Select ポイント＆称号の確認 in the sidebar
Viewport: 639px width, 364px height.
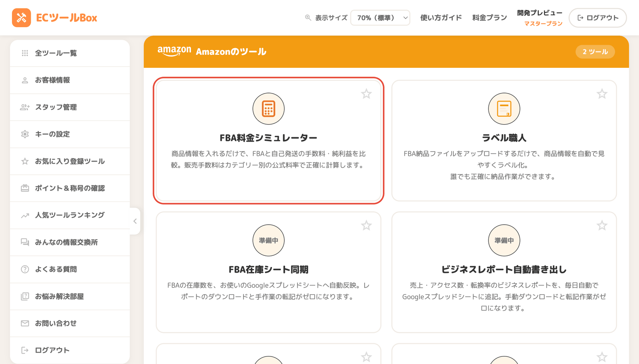point(70,188)
